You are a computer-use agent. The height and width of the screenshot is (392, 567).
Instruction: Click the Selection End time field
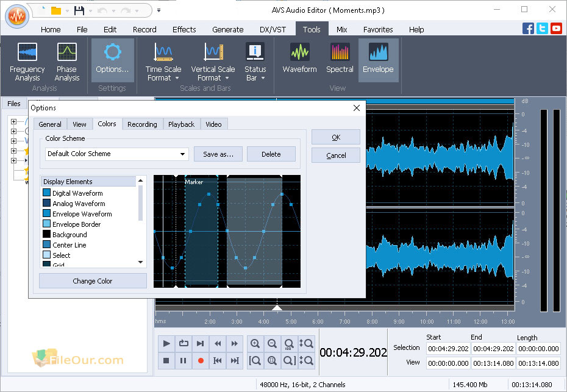pyautogui.click(x=493, y=349)
